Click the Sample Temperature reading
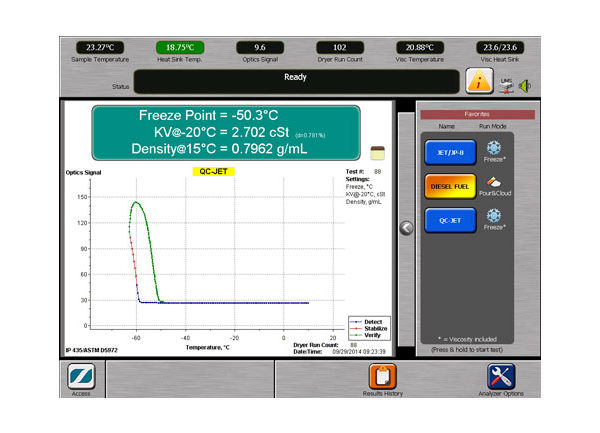The width and height of the screenshot is (600, 433). pyautogui.click(x=99, y=47)
